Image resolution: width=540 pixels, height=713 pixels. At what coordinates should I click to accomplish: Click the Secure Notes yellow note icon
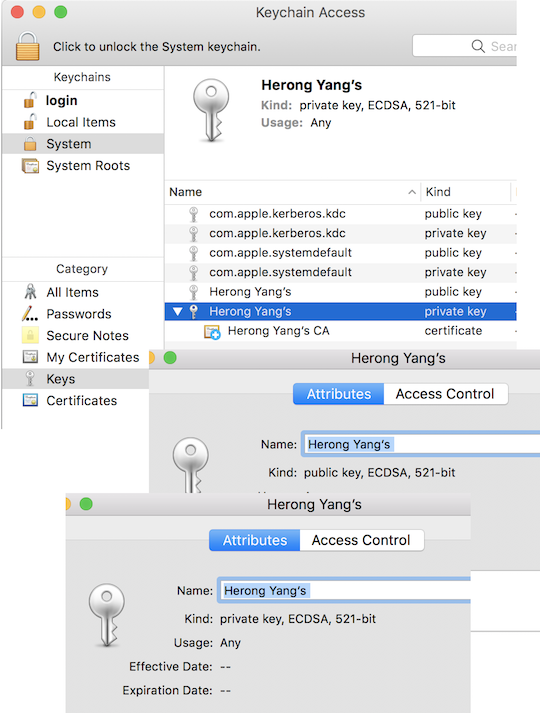[30, 336]
